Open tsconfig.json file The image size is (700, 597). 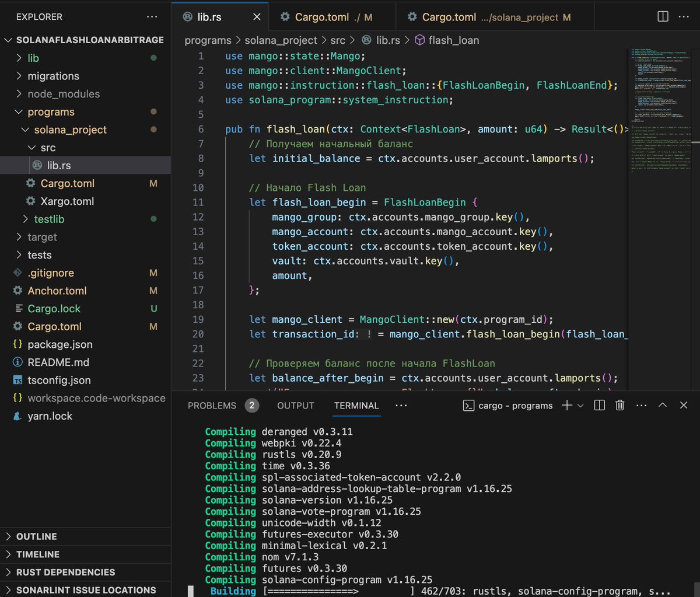click(x=86, y=380)
